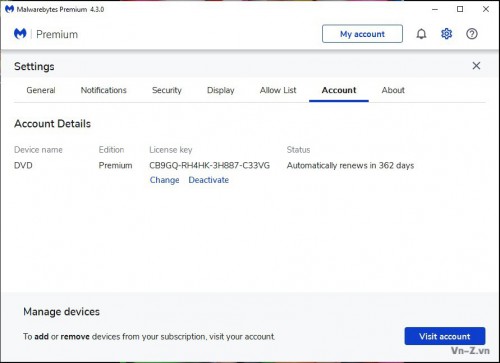
Task: Select the license key CB9GQ-RH4HK-3H887-C33VG
Action: pos(210,165)
